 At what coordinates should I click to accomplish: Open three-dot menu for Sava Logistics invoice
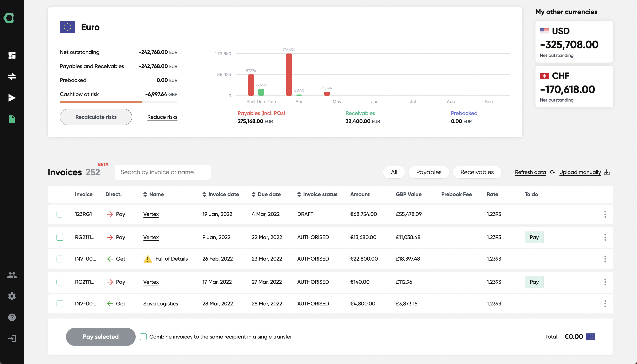click(x=605, y=303)
